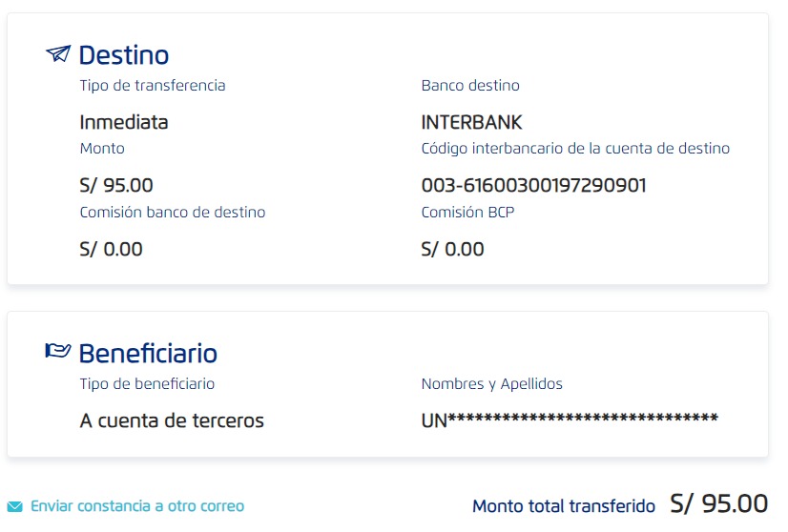Screen dimensions: 788x532
Task: Click the Tipo de beneficiario label
Action: pos(147,384)
